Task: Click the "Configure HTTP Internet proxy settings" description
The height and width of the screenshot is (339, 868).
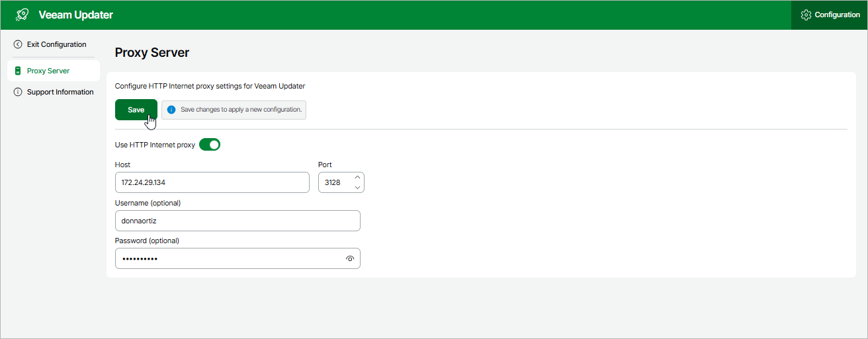Action: (x=210, y=86)
